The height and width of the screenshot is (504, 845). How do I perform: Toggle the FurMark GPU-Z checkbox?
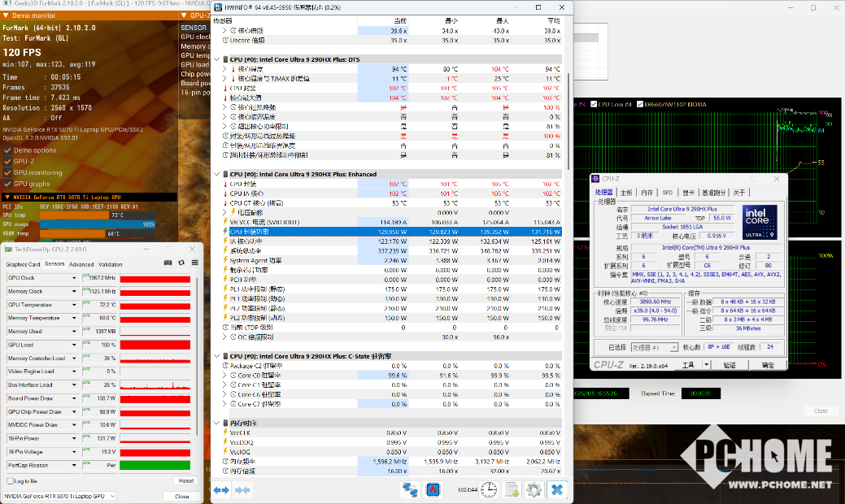coord(7,161)
